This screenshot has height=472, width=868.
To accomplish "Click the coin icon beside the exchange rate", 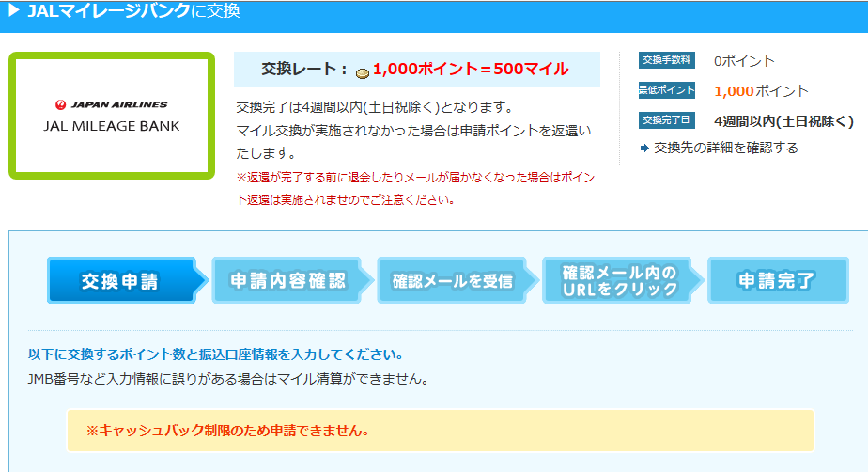I will tap(363, 73).
